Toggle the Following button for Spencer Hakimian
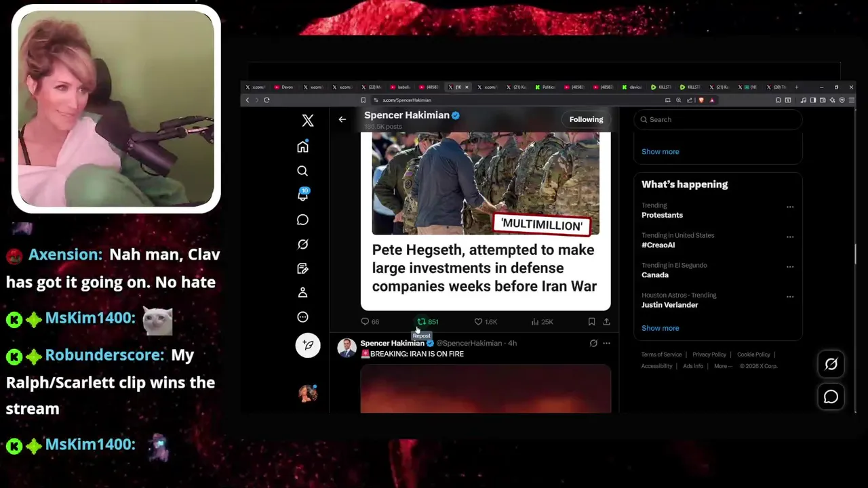 [586, 119]
